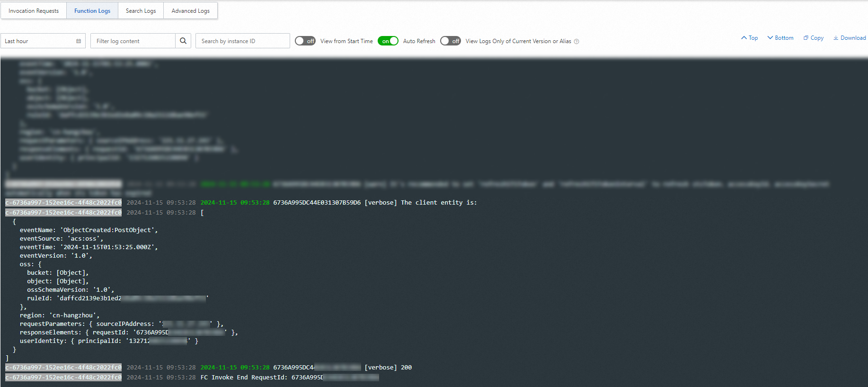Viewport: 868px width, 387px height.
Task: Click the eventName 'ObjectCreated:PostObject' value
Action: tap(108, 230)
